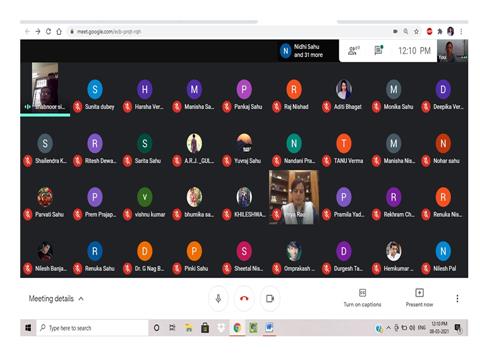Click the Windows search box
The height and width of the screenshot is (360, 480).
(93, 328)
